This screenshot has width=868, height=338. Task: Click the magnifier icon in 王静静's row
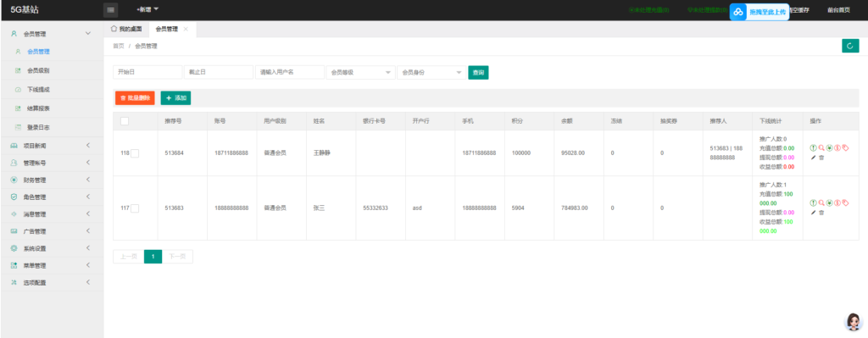821,147
